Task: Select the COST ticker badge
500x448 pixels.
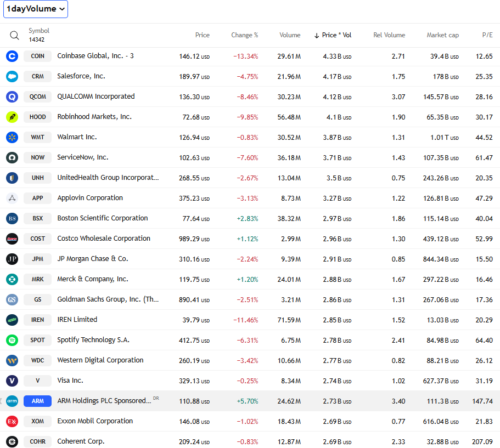Action: click(x=38, y=239)
